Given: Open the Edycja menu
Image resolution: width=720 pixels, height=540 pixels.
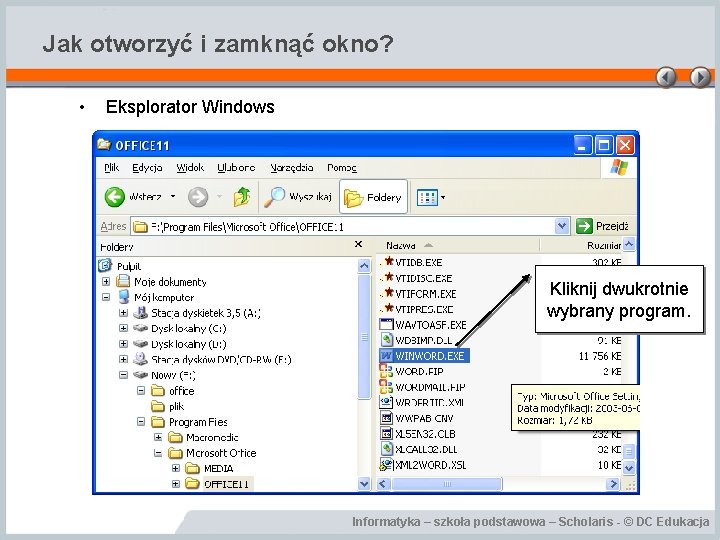Looking at the screenshot, I should pyautogui.click(x=147, y=168).
